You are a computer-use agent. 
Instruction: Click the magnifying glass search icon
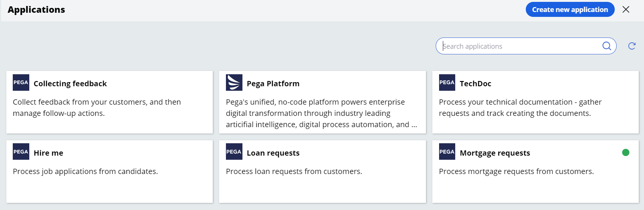606,46
